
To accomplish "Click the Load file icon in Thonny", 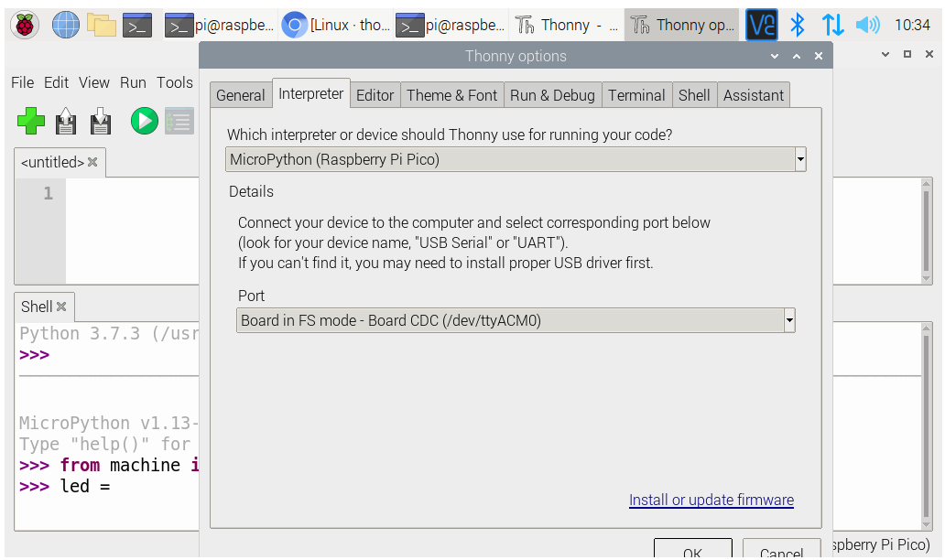I will click(x=66, y=121).
